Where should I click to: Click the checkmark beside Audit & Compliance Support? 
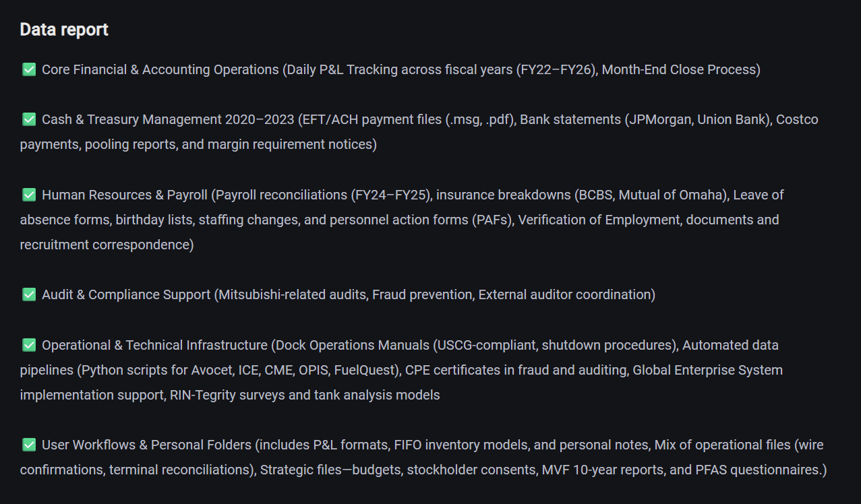pos(29,294)
